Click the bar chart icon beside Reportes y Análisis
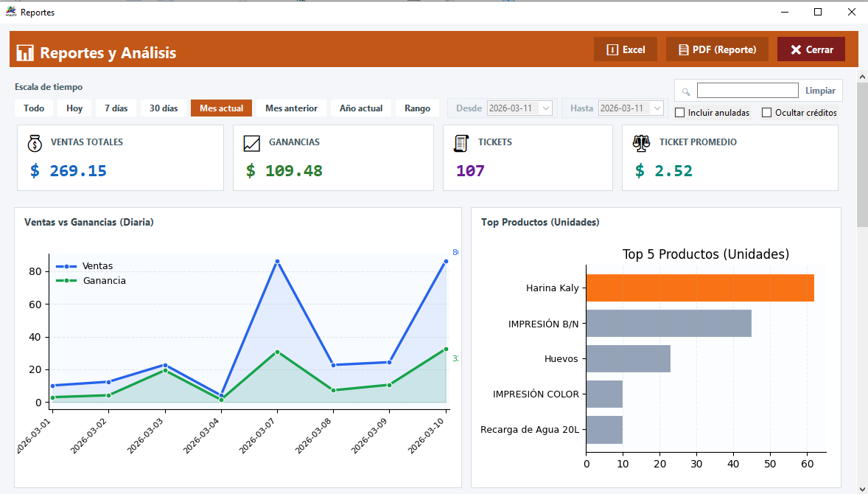This screenshot has height=494, width=868. [25, 52]
